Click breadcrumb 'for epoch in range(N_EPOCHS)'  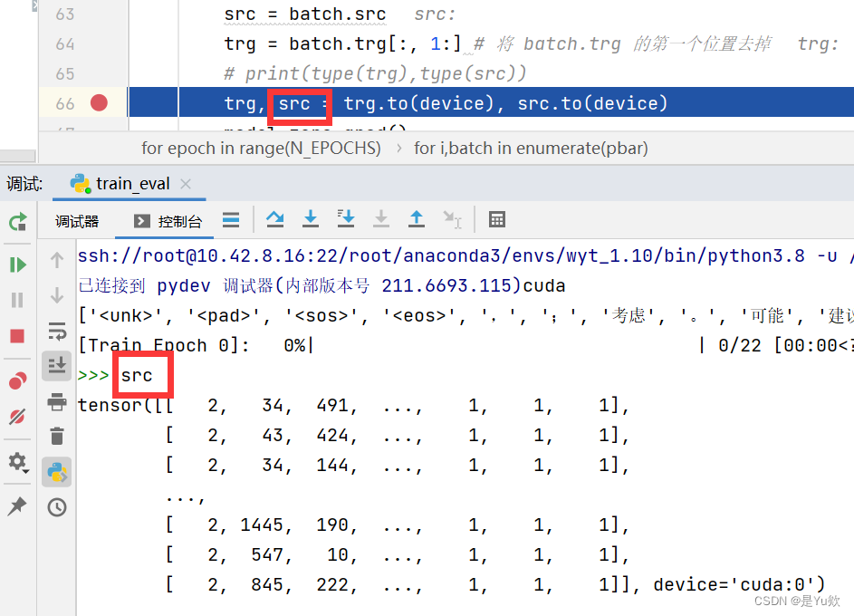pyautogui.click(x=261, y=149)
